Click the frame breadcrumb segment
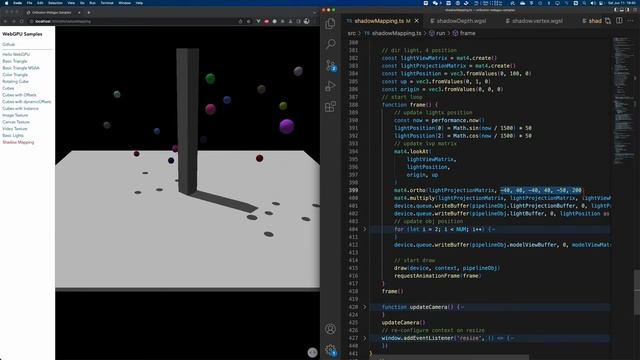640x360 pixels. [x=464, y=33]
